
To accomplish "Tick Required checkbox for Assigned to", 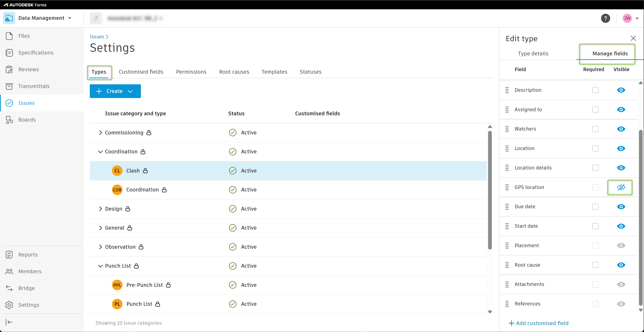I will pyautogui.click(x=595, y=110).
